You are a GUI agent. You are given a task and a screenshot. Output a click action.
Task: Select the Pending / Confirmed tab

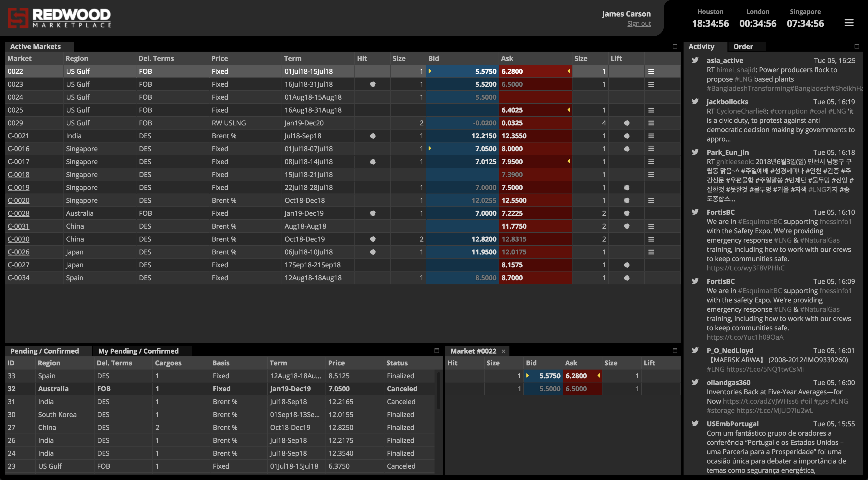44,351
